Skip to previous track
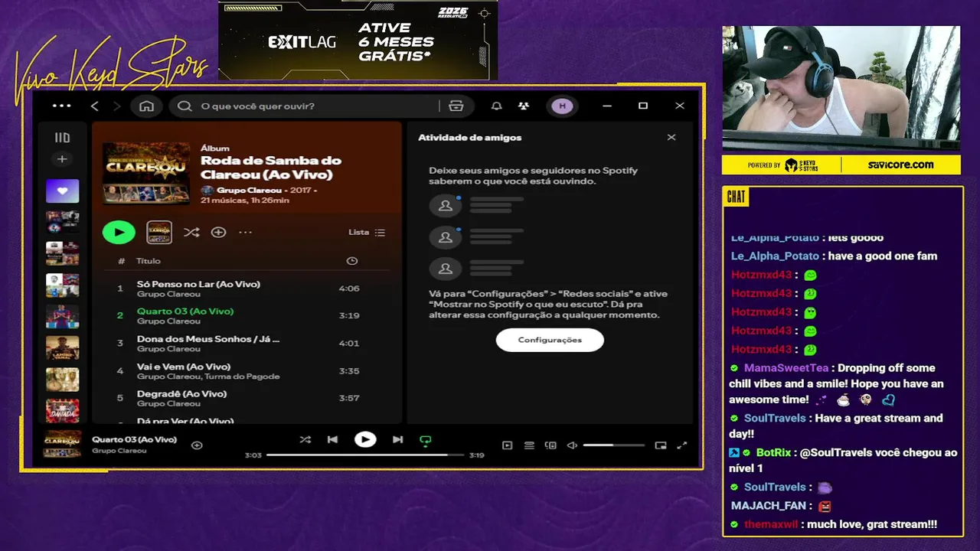Viewport: 980px width, 551px height. coord(332,439)
